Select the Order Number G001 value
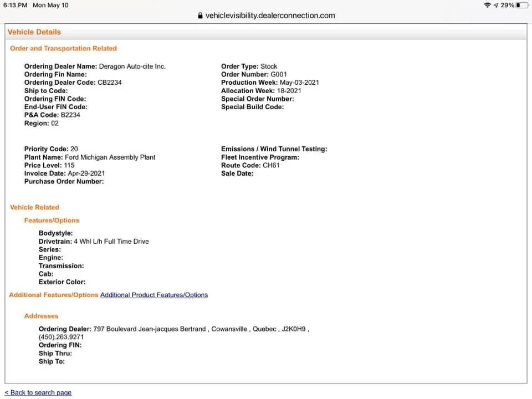532x399 pixels. click(x=279, y=74)
